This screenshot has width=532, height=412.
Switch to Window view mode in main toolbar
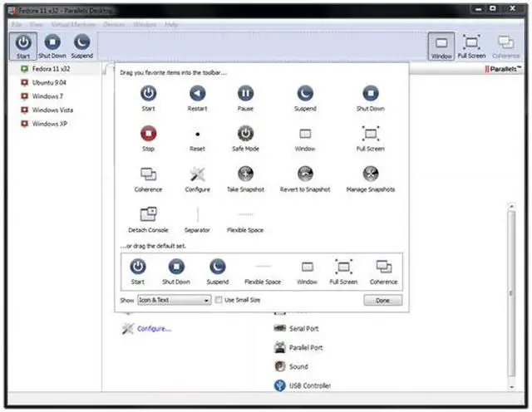point(441,47)
